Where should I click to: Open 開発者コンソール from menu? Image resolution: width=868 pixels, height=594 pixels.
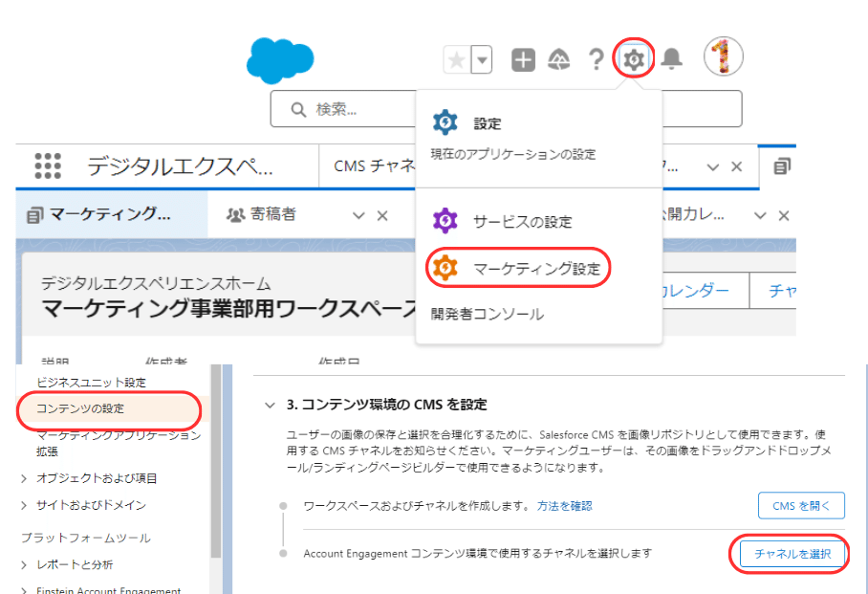[488, 314]
